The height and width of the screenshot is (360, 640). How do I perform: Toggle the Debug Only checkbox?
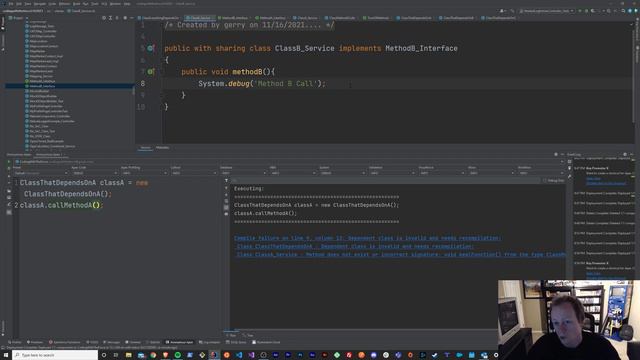pyautogui.click(x=545, y=180)
